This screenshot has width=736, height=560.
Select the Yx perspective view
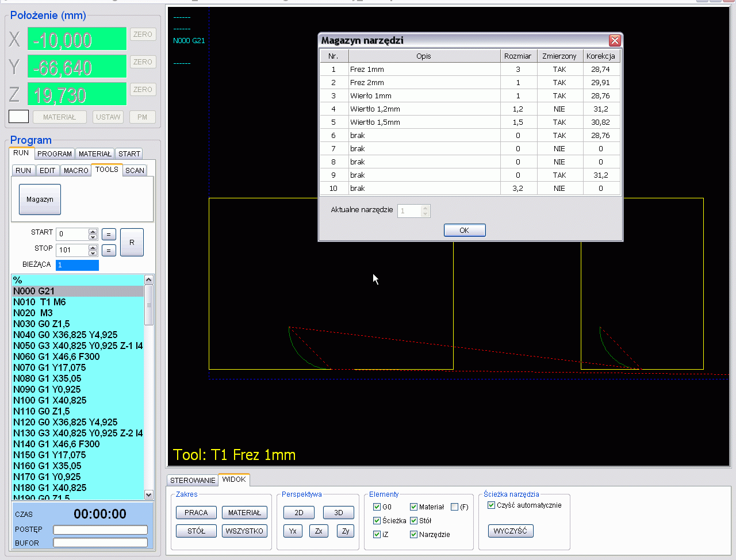pos(293,531)
